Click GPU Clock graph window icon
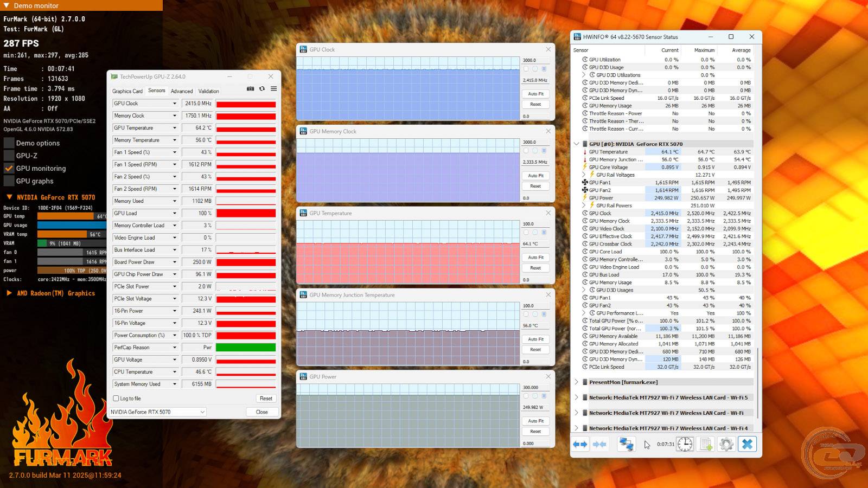 point(304,49)
